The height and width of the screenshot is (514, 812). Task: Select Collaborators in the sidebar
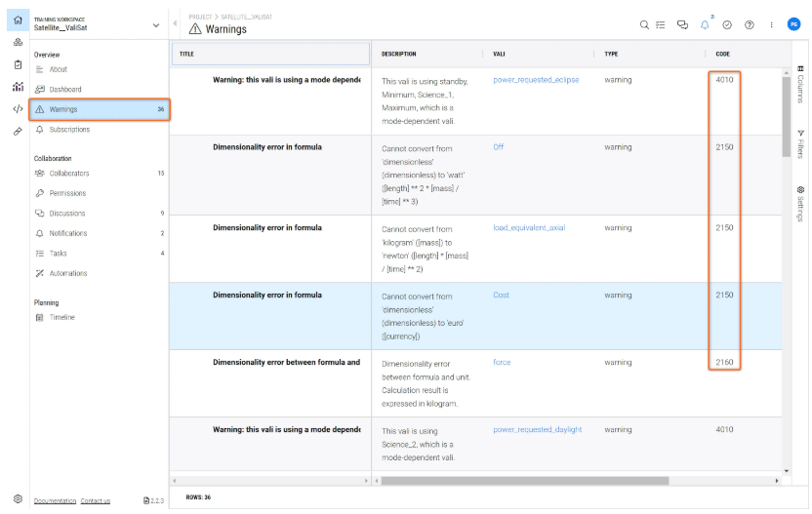[x=69, y=173]
